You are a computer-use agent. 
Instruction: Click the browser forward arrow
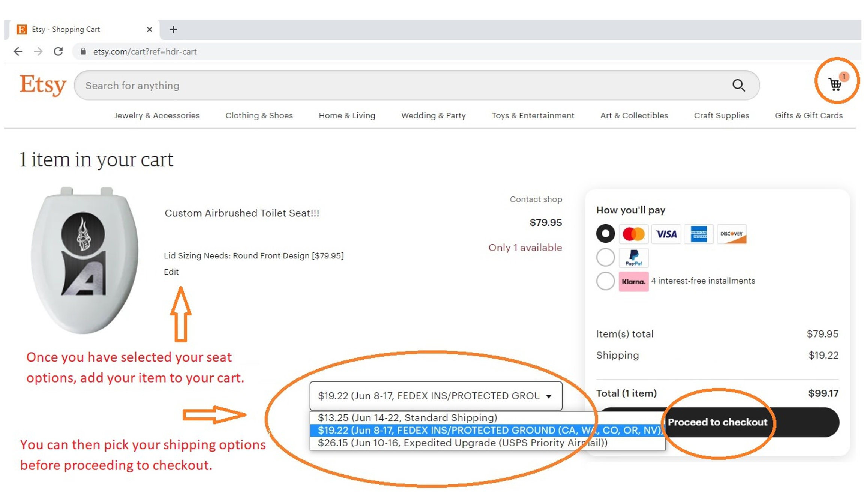point(38,51)
